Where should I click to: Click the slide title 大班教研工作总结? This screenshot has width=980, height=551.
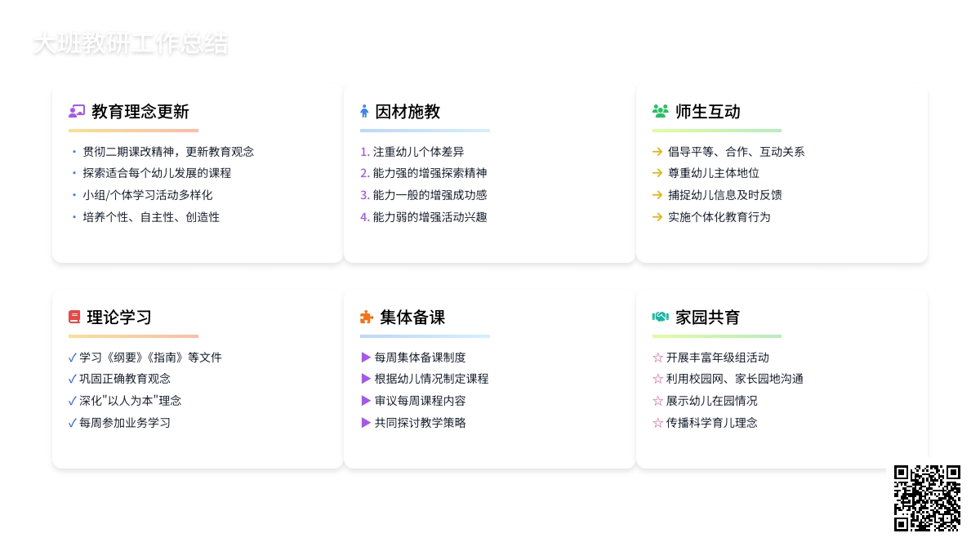tap(131, 44)
